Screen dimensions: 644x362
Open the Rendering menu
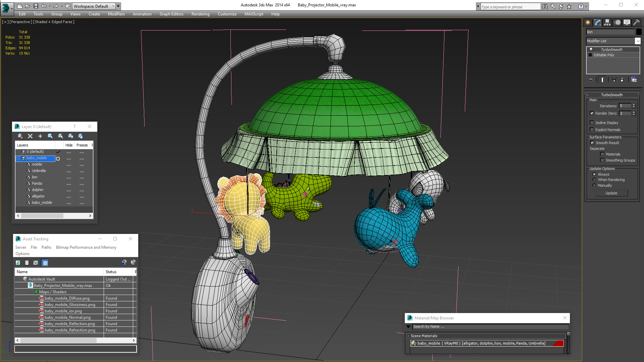[x=200, y=14]
